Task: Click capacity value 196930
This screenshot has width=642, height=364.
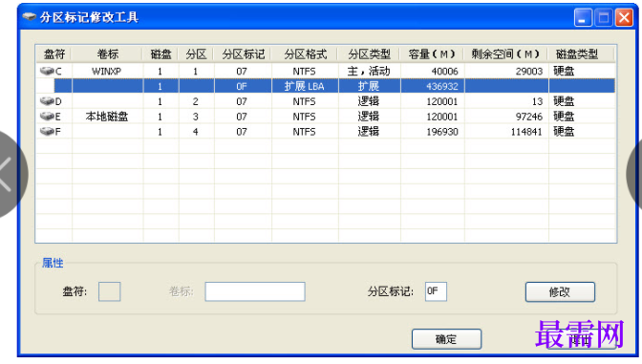Action: point(441,132)
